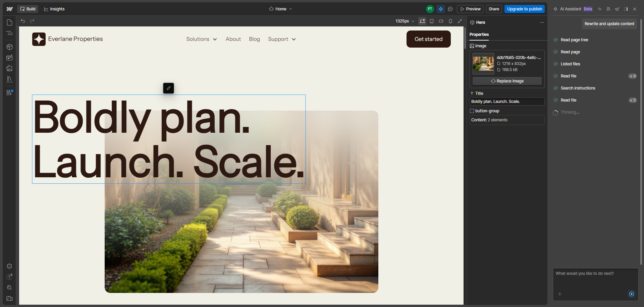Switch to Build mode tab
Screen dimensions: 644x307
28,9
